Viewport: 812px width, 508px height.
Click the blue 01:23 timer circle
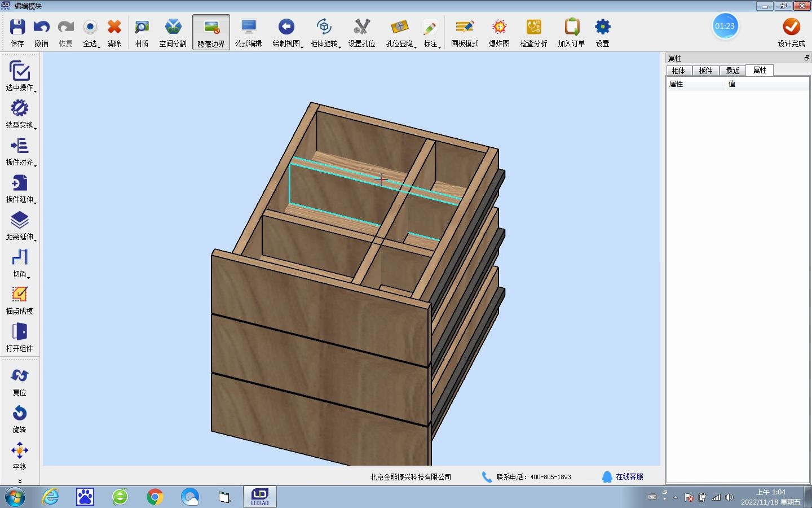click(725, 26)
